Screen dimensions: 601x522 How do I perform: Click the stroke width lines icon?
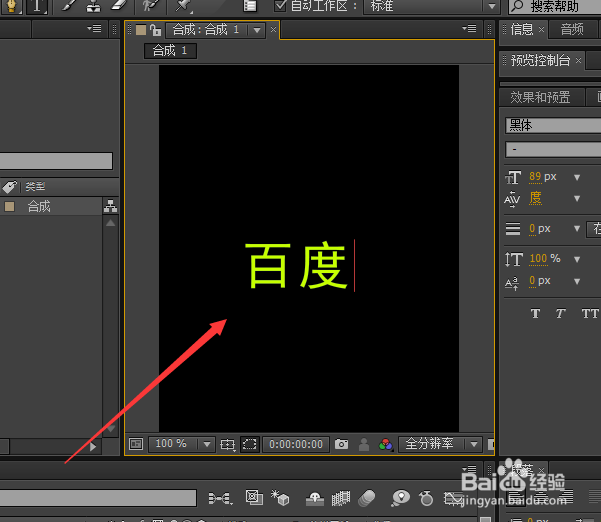(513, 229)
